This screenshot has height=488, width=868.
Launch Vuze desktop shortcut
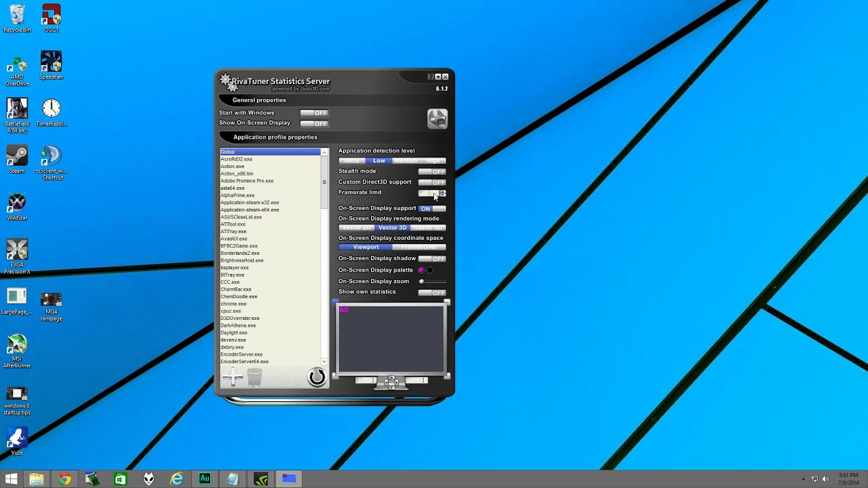pos(17,441)
